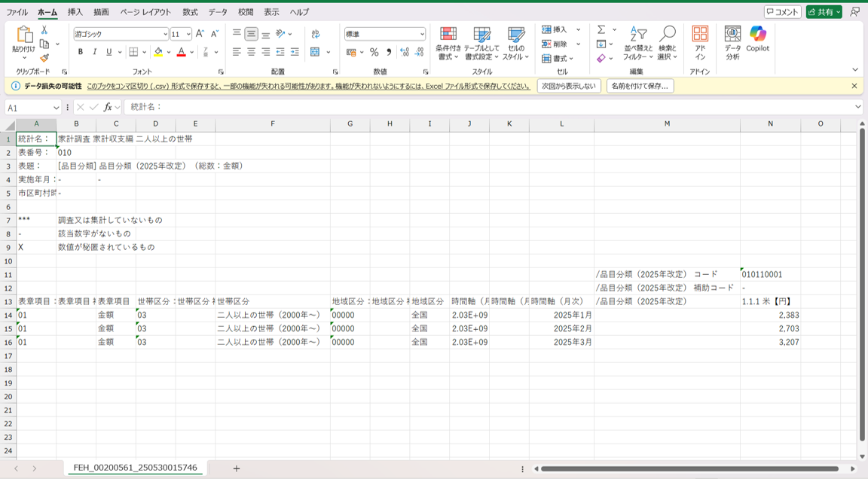Toggle bold formatting with the B button
This screenshot has height=479, width=868.
[x=81, y=52]
